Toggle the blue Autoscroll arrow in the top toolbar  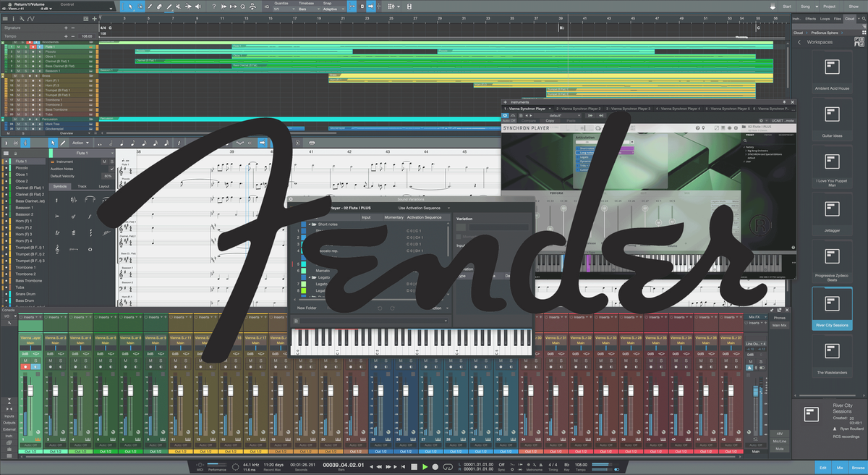(370, 7)
